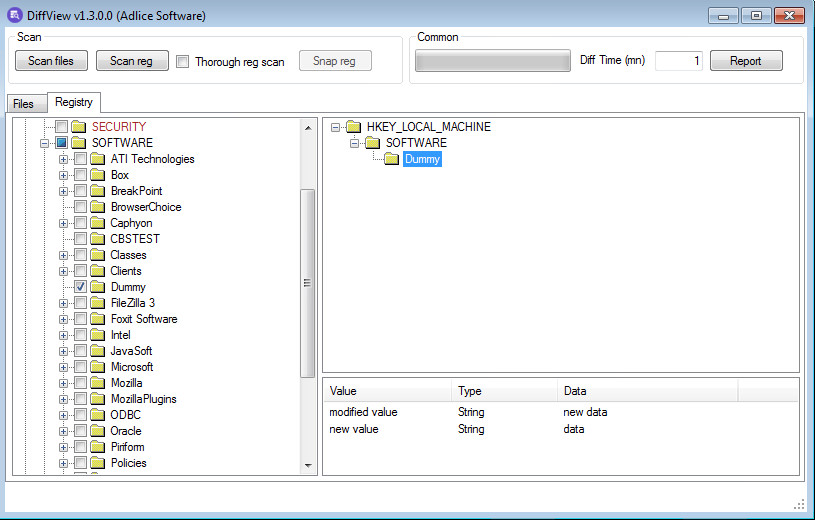The image size is (815, 520).
Task: Click the Clients folder icon
Action: click(98, 271)
